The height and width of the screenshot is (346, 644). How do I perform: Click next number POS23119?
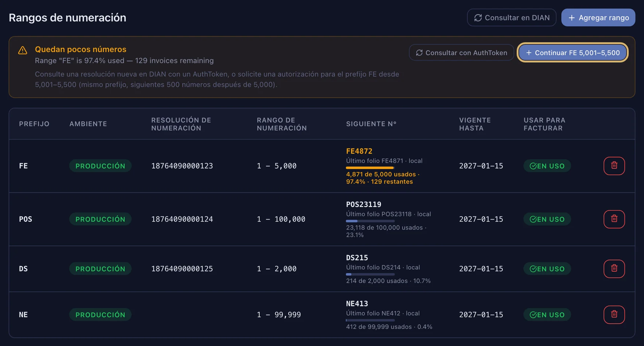364,204
